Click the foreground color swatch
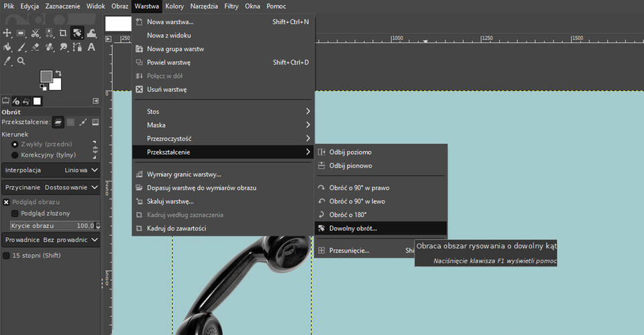 click(x=46, y=76)
